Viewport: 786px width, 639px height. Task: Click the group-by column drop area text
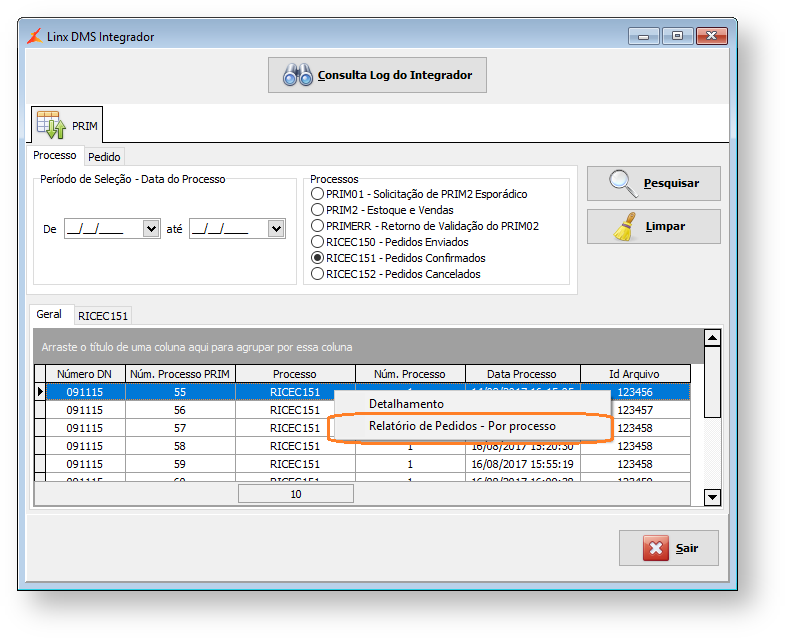point(196,347)
